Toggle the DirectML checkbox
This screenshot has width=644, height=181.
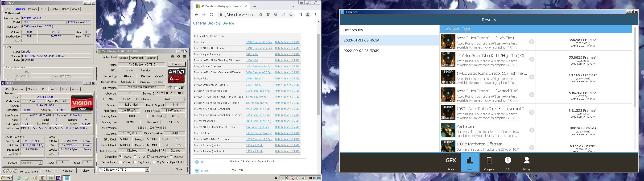(x=171, y=157)
